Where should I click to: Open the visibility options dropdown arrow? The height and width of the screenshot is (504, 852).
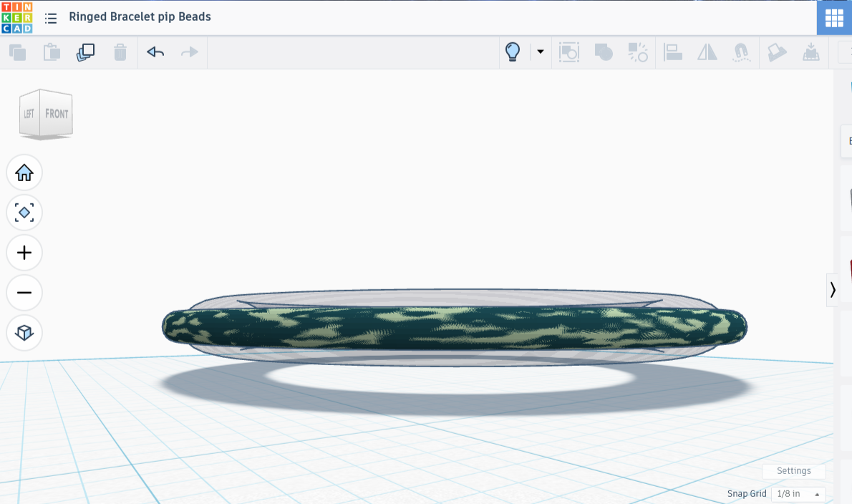tap(540, 52)
